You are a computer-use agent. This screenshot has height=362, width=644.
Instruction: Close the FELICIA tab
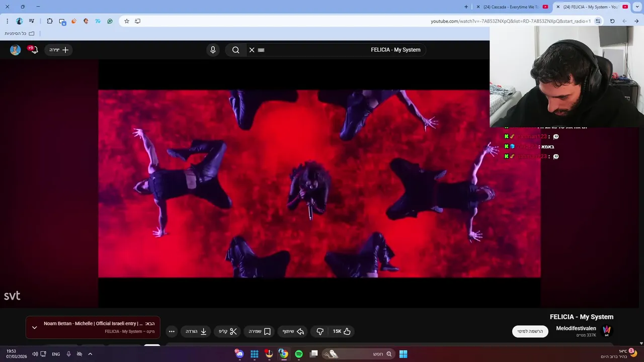[x=557, y=7]
